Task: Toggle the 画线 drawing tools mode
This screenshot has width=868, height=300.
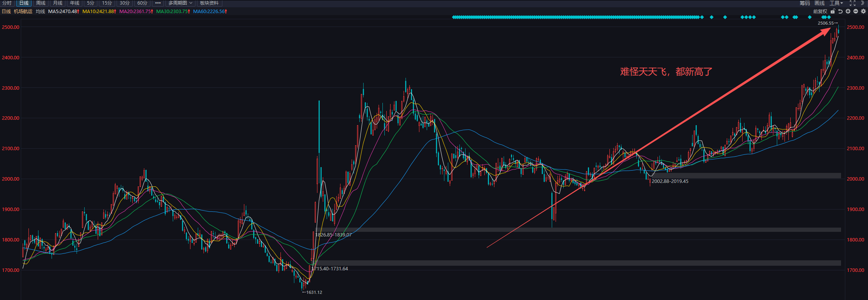Action: [x=820, y=3]
